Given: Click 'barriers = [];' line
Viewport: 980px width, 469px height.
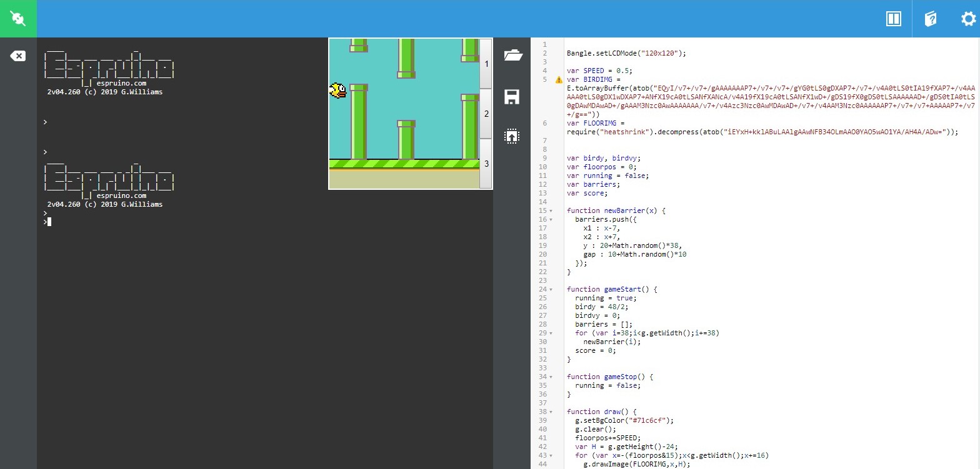Looking at the screenshot, I should tap(604, 324).
